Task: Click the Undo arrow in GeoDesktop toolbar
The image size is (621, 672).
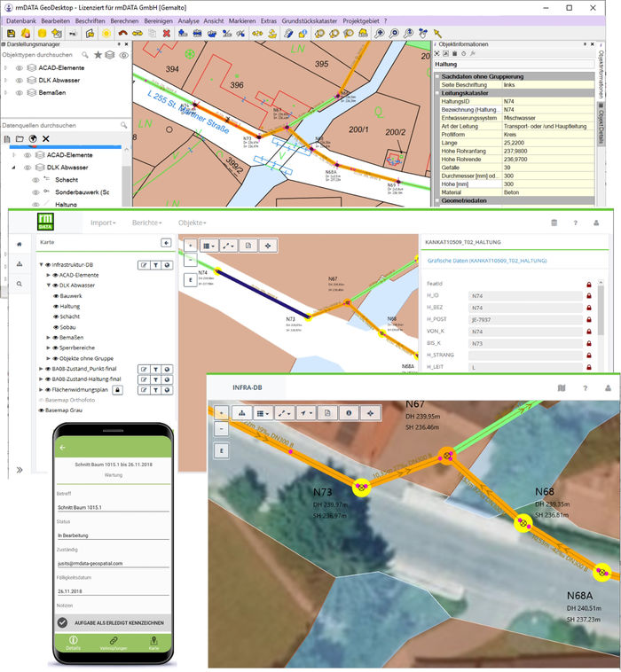Action: [123, 33]
